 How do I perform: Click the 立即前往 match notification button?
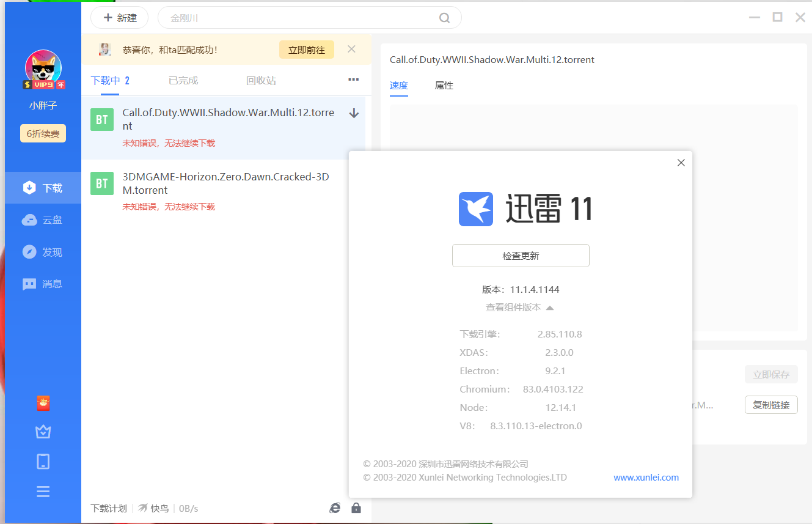tap(306, 49)
